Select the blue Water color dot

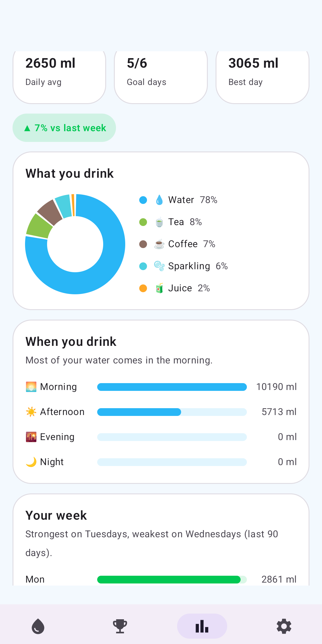click(143, 200)
